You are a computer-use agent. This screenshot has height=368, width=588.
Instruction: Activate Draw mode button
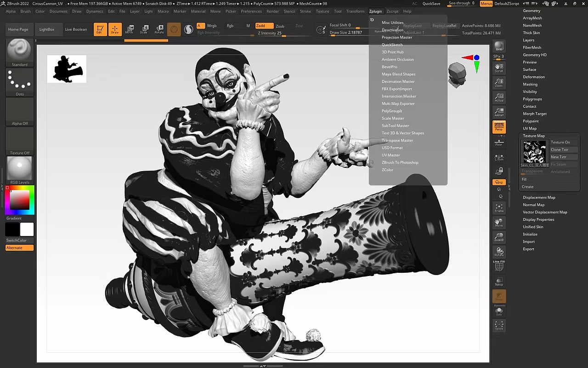[115, 29]
